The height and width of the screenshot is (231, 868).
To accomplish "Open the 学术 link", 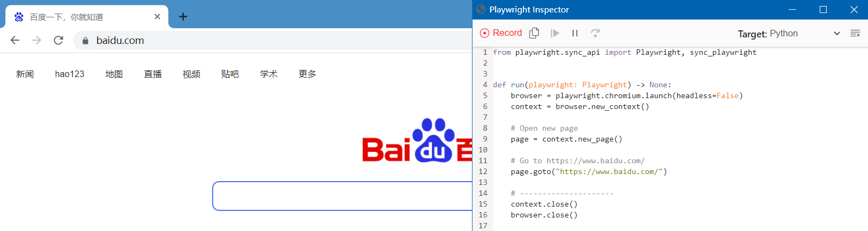I will point(269,74).
